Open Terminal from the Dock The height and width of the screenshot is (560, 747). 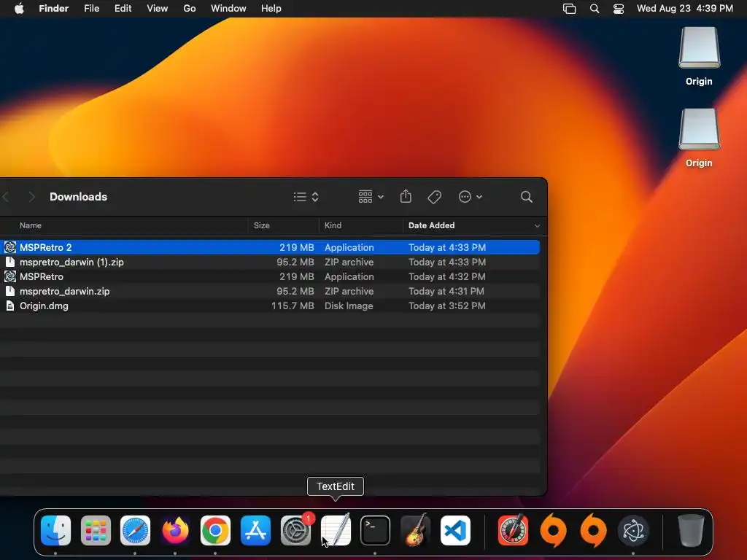(376, 531)
